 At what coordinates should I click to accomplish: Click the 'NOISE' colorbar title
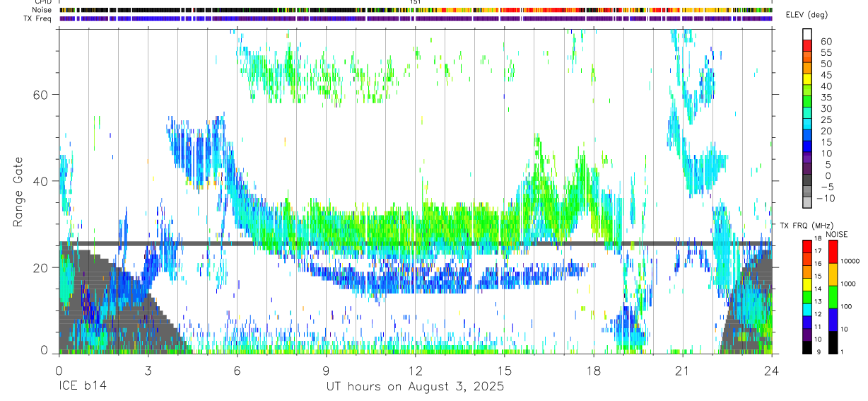(x=835, y=234)
